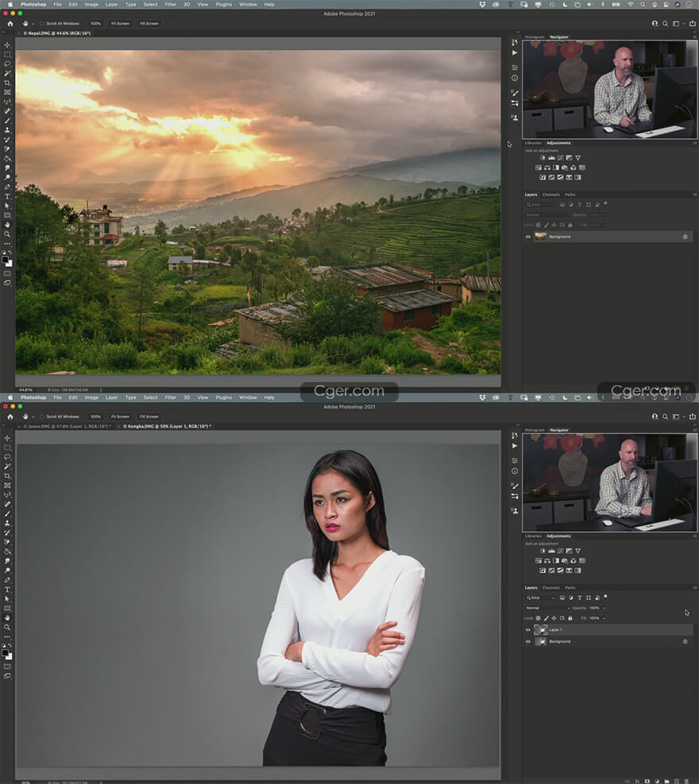Select the Zoom tool in the top window
The image size is (699, 784).
click(x=7, y=234)
